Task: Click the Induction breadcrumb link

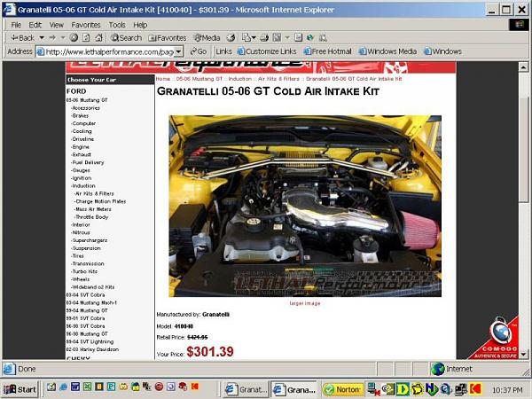Action: [240, 79]
